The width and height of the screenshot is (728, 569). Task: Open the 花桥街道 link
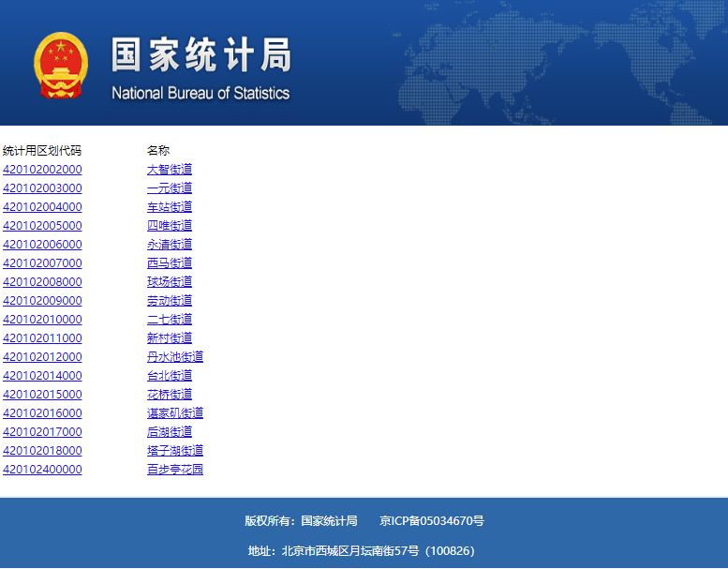(170, 395)
